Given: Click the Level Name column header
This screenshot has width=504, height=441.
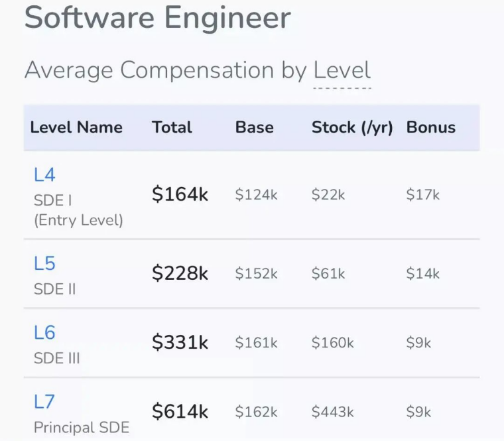Looking at the screenshot, I should (x=76, y=127).
